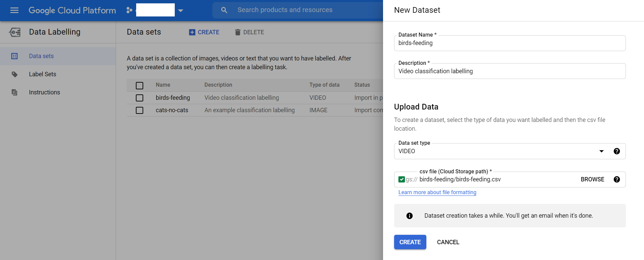This screenshot has height=260, width=644.
Task: Open Learn more about file formatting link
Action: [x=437, y=192]
